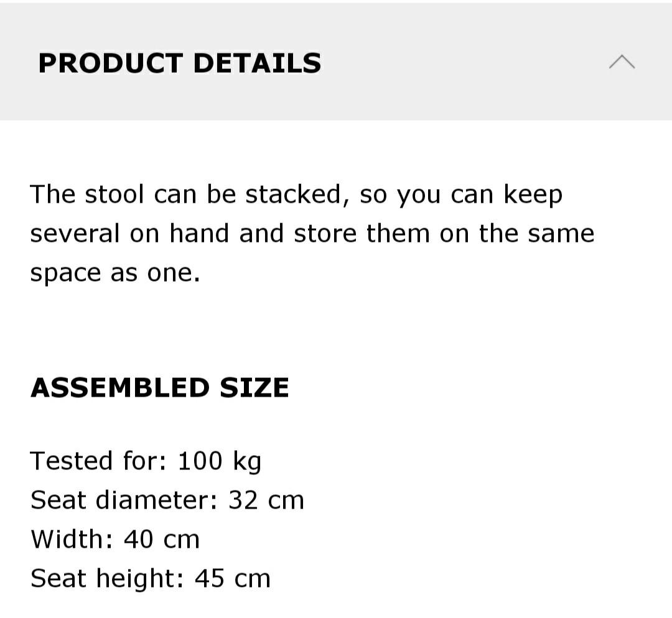Select the Width 40 cm specification
This screenshot has height=618, width=672.
(114, 538)
